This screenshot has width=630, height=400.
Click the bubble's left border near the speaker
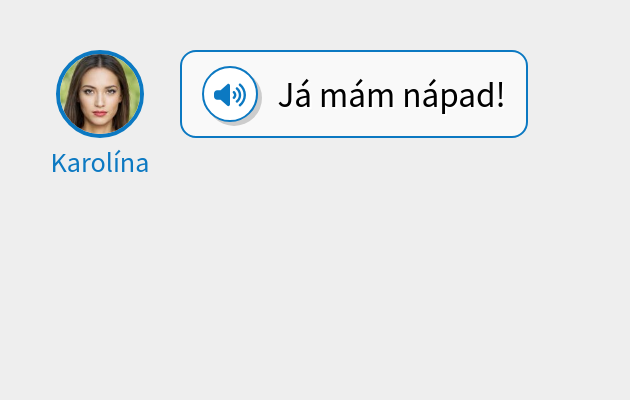[181, 95]
